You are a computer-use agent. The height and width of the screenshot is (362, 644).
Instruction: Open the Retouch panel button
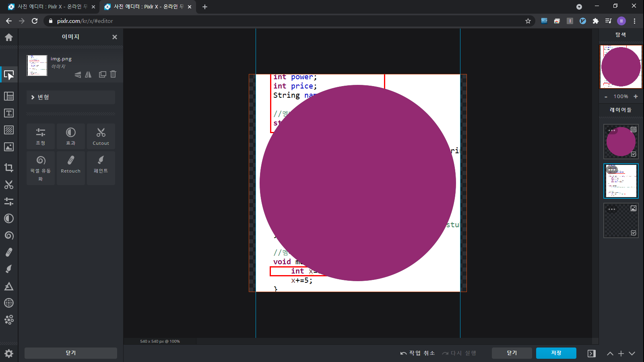(71, 168)
